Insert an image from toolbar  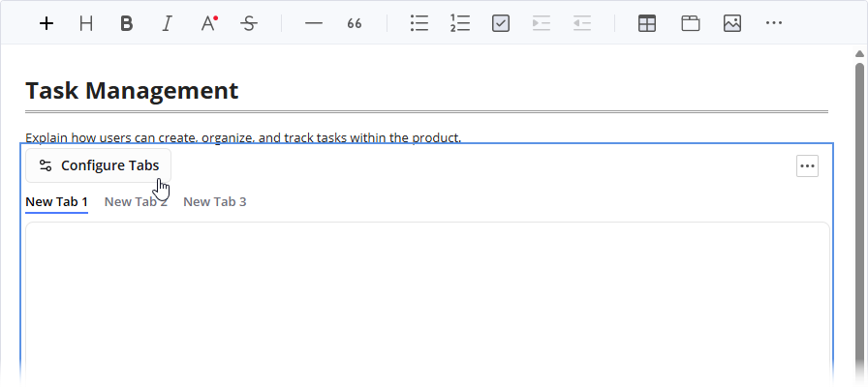[732, 23]
